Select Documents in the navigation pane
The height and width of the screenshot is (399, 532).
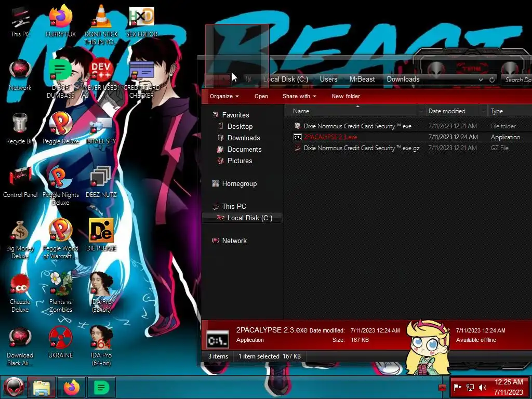(244, 150)
